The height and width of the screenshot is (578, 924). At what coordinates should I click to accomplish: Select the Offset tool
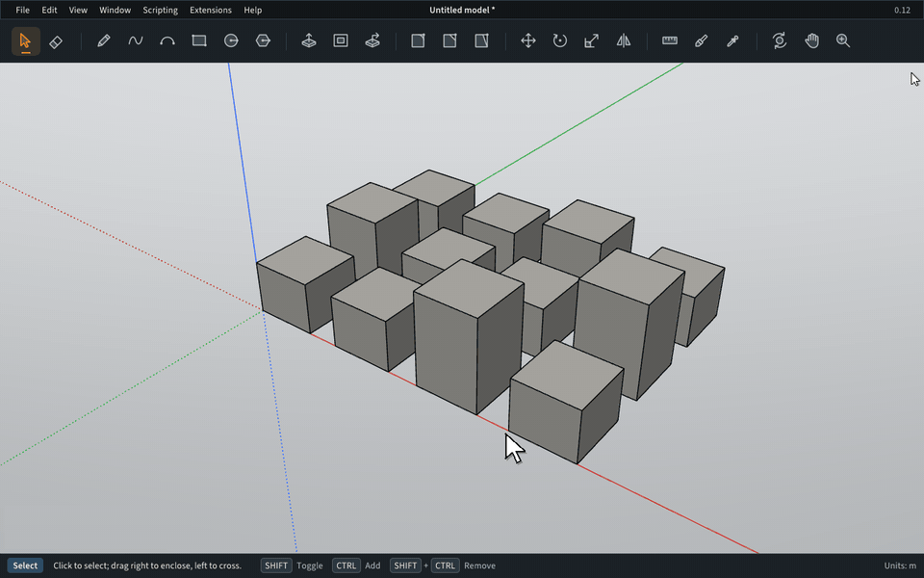(x=341, y=41)
